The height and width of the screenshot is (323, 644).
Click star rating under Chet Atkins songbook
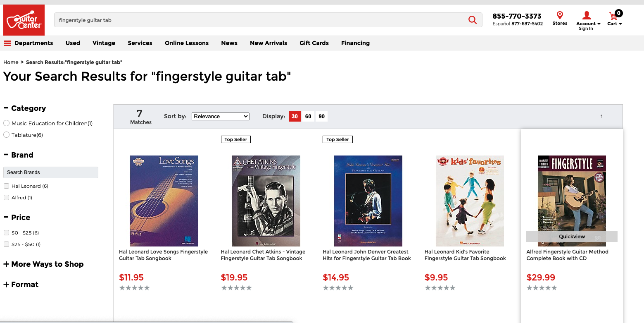(236, 288)
